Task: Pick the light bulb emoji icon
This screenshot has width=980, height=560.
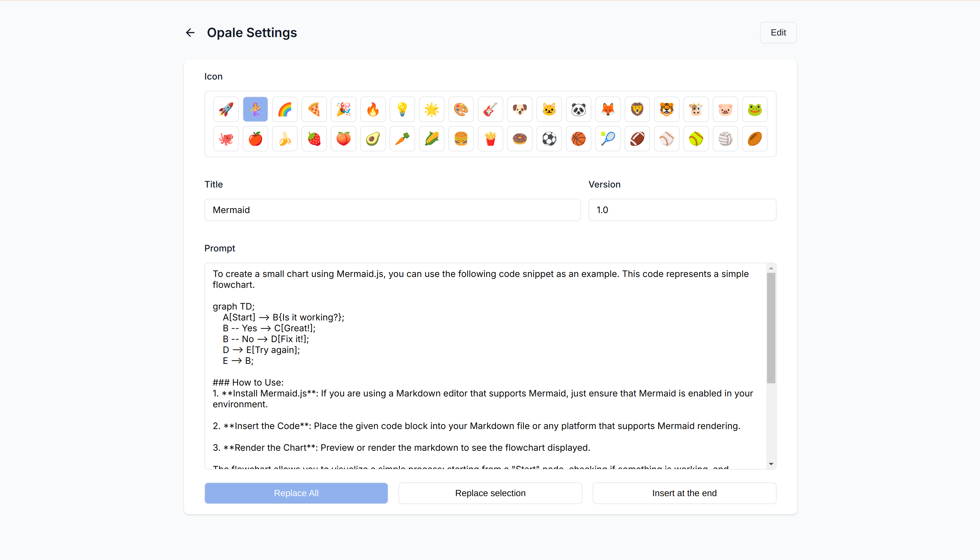Action: click(x=402, y=109)
